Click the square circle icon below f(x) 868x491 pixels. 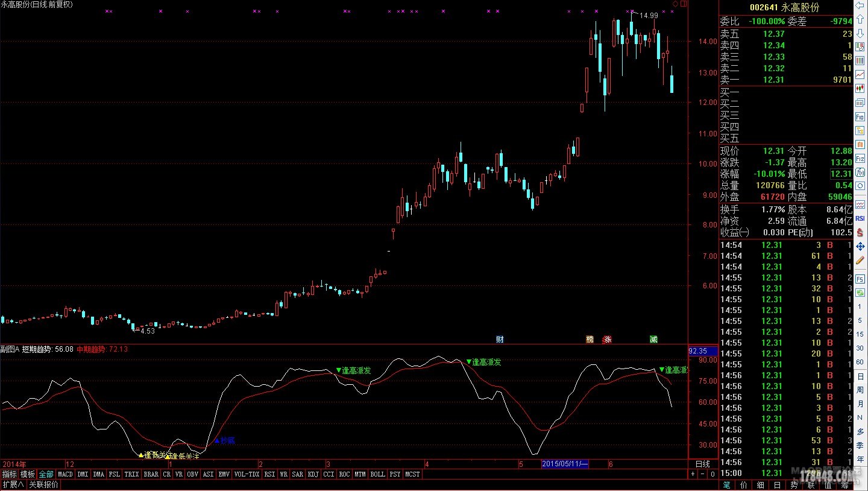click(x=860, y=186)
